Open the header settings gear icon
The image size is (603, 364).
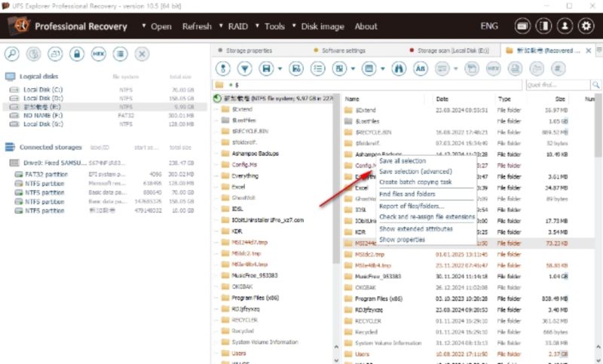586,26
